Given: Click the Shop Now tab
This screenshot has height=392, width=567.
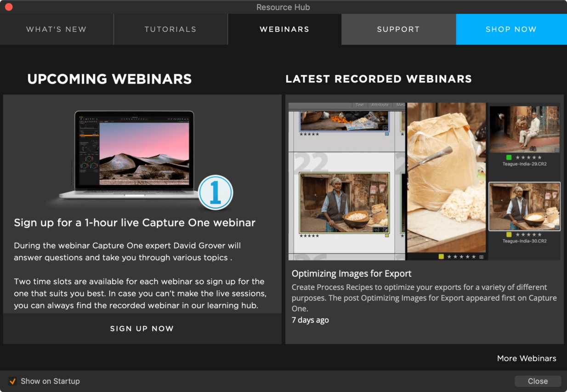Looking at the screenshot, I should 511,29.
